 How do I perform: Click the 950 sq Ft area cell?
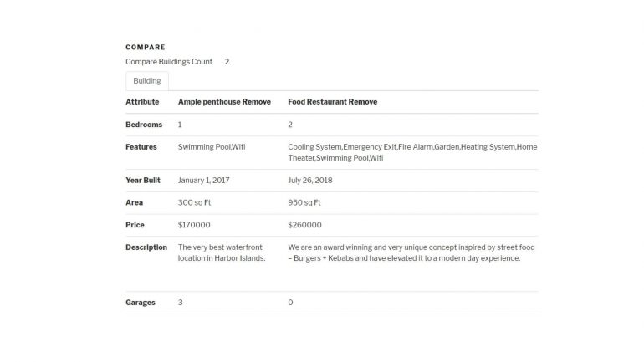point(304,202)
